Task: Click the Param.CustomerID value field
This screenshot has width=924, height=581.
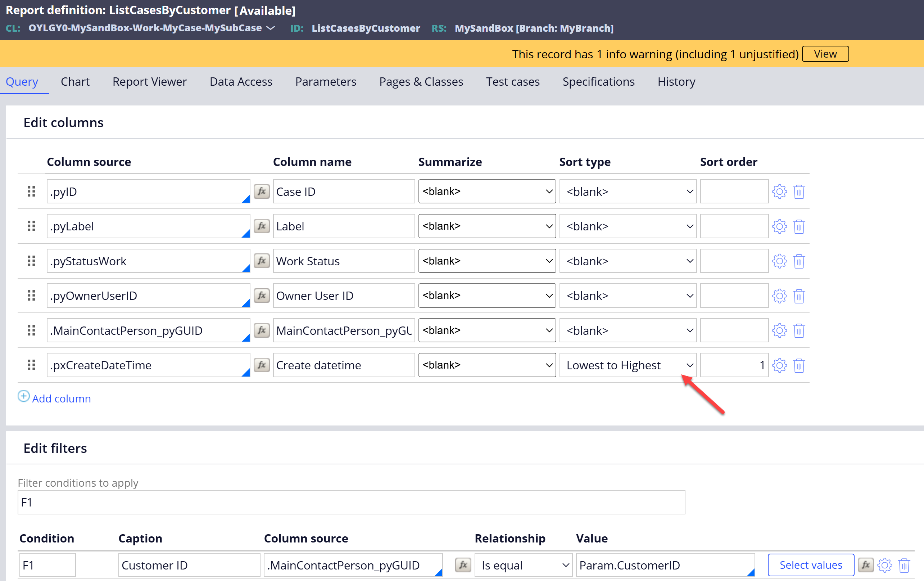Action: point(665,565)
